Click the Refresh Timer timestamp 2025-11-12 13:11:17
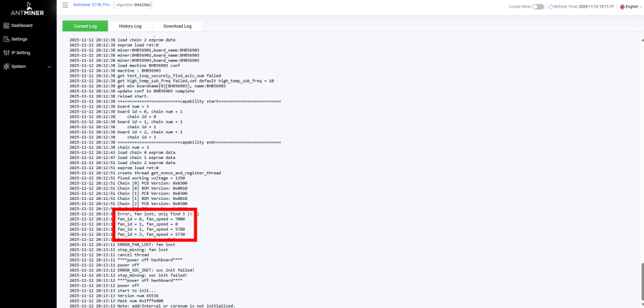The image size is (644, 308). 596,7
